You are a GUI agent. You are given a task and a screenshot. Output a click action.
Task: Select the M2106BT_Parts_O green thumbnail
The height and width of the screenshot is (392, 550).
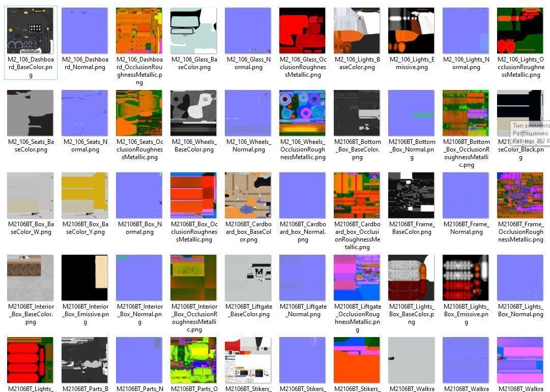tap(194, 360)
